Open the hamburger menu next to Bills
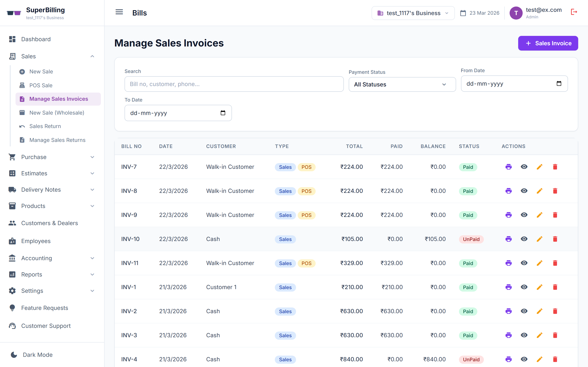Screen dimensions: 588x367 pos(119,12)
